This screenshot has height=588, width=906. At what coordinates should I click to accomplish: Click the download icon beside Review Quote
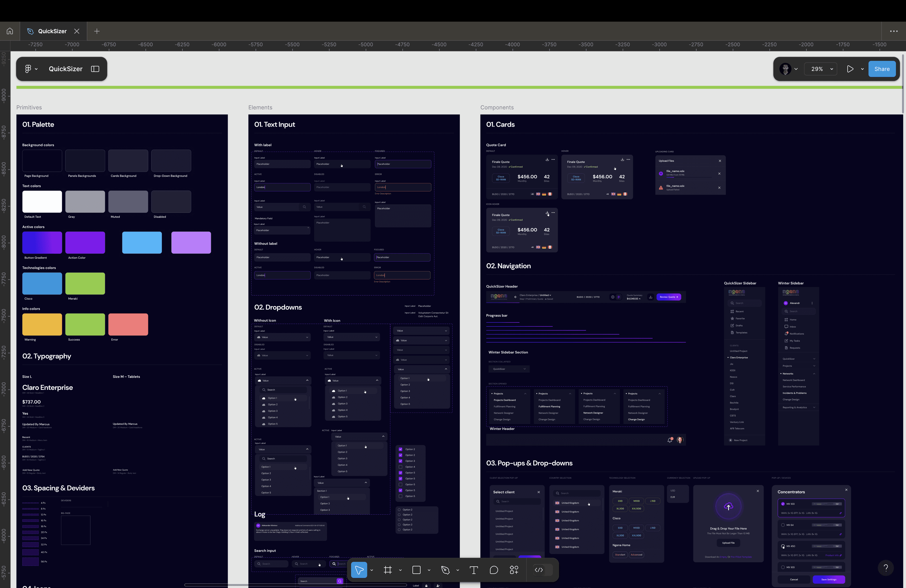pyautogui.click(x=651, y=297)
